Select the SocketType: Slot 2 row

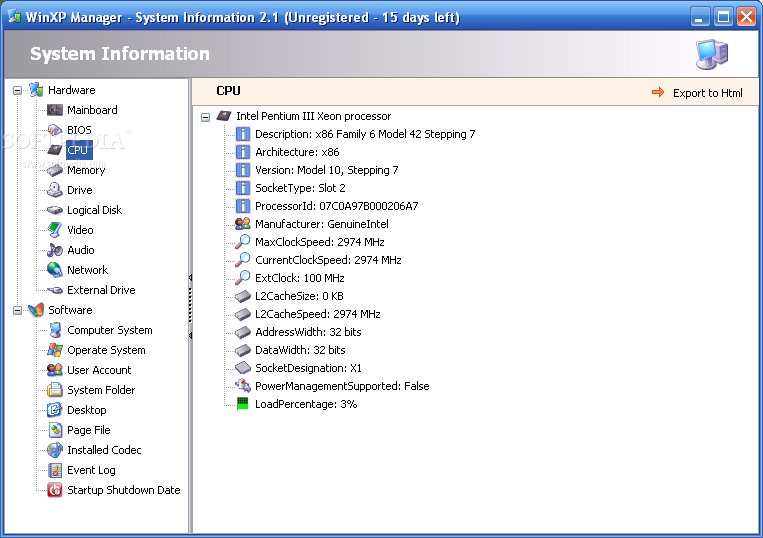(300, 188)
